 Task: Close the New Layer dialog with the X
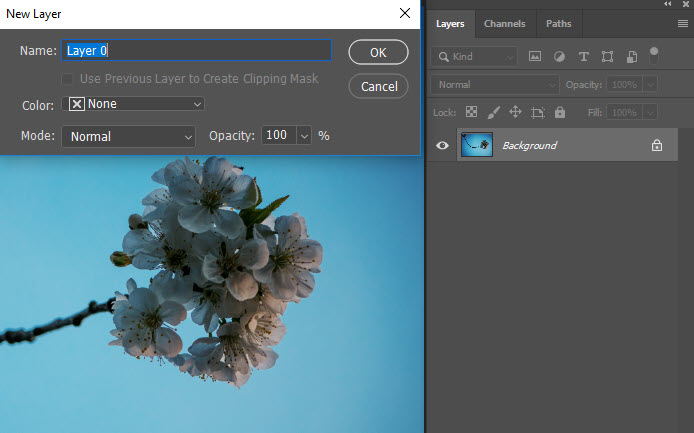(x=405, y=13)
